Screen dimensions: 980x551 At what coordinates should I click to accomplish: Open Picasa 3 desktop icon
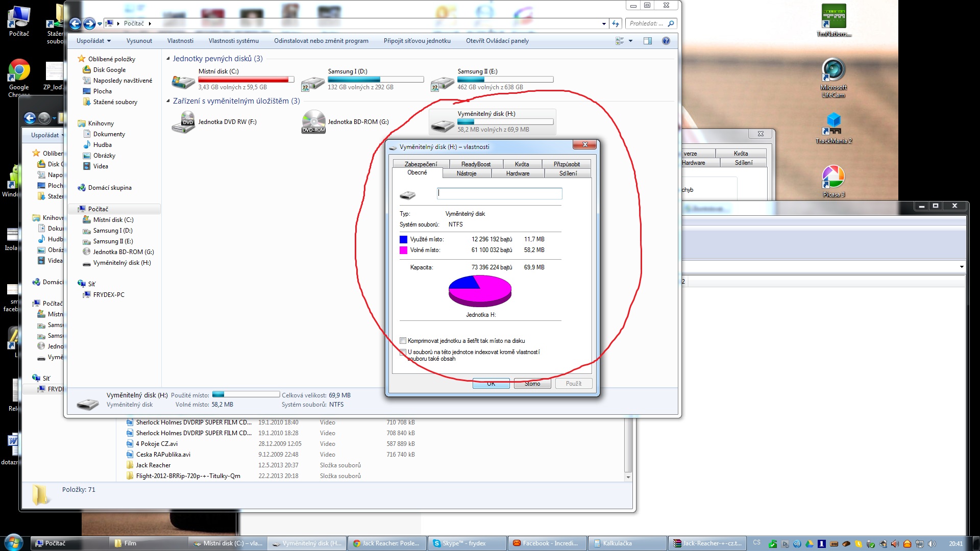pyautogui.click(x=833, y=177)
